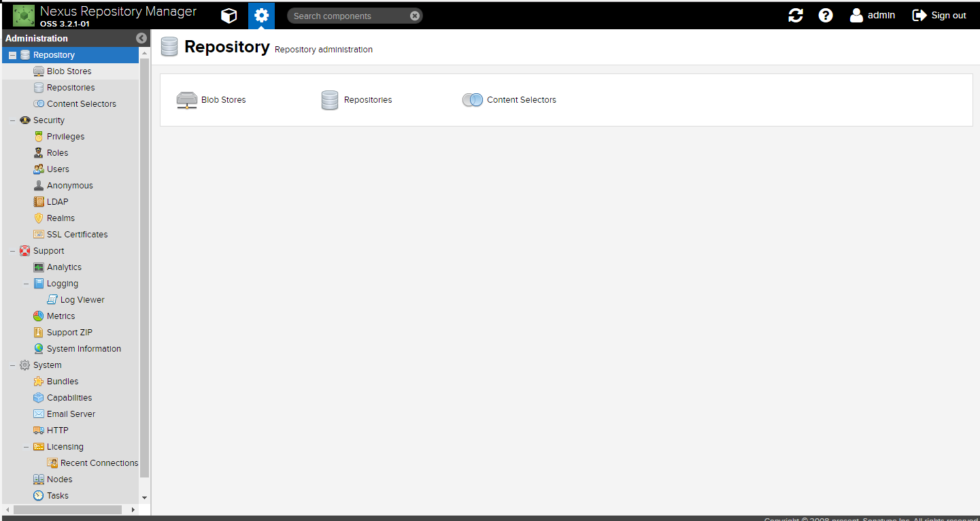Click the large Repositories icon in main panel
This screenshot has height=521, width=980.
[330, 100]
